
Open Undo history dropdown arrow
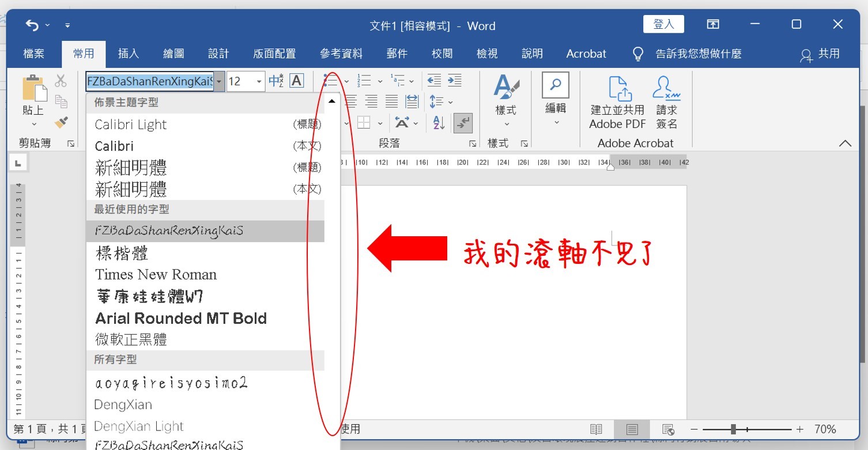47,25
